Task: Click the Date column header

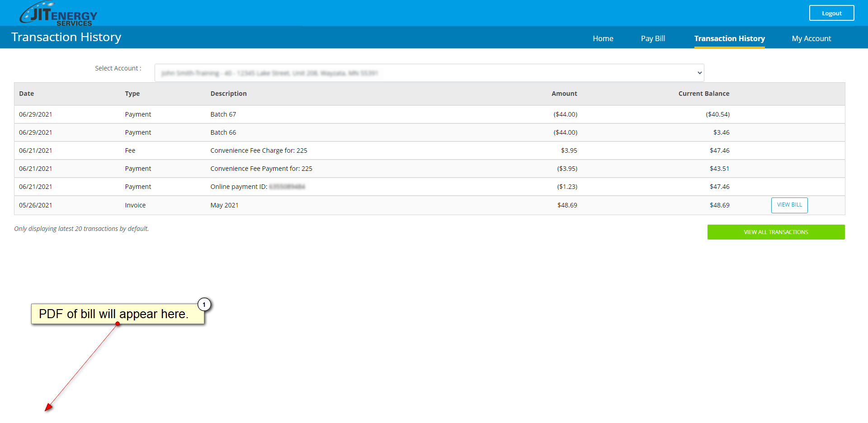Action: coord(27,94)
